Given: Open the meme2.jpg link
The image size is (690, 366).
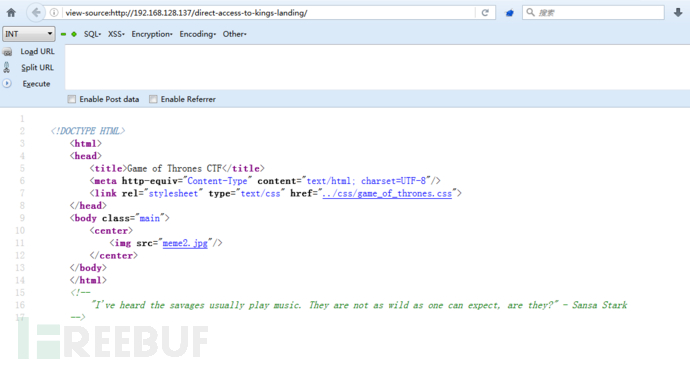Looking at the screenshot, I should [185, 243].
